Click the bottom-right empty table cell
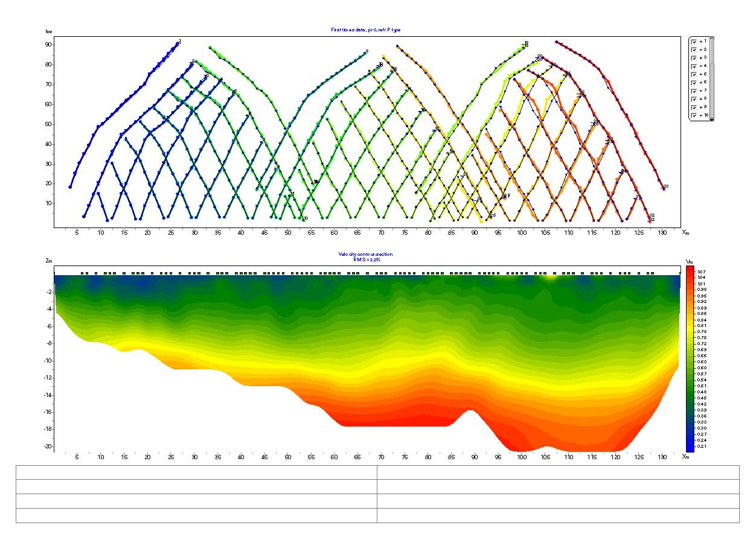The width and height of the screenshot is (756, 534). point(557,515)
